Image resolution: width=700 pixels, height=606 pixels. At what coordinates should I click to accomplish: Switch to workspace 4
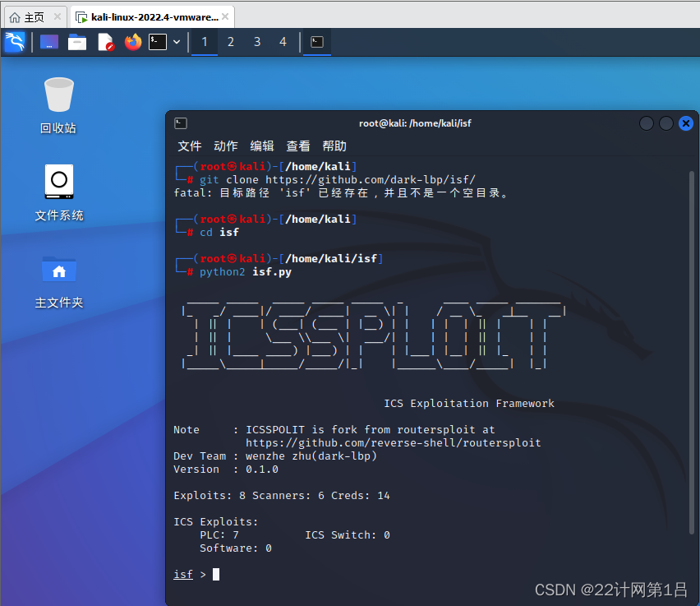tap(282, 41)
